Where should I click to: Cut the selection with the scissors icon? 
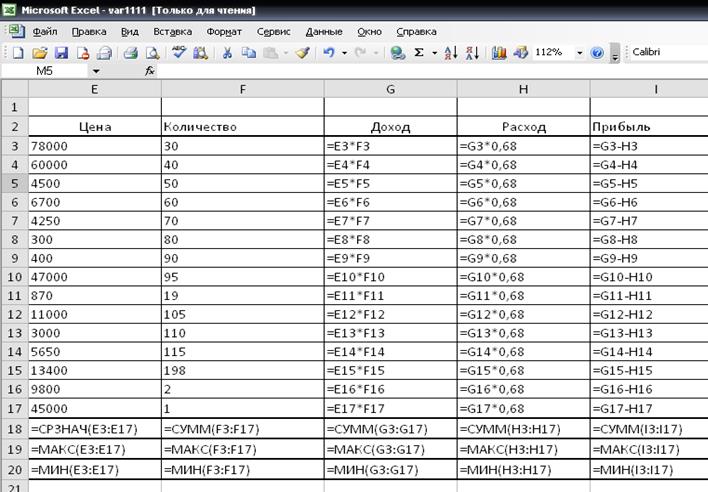click(227, 53)
